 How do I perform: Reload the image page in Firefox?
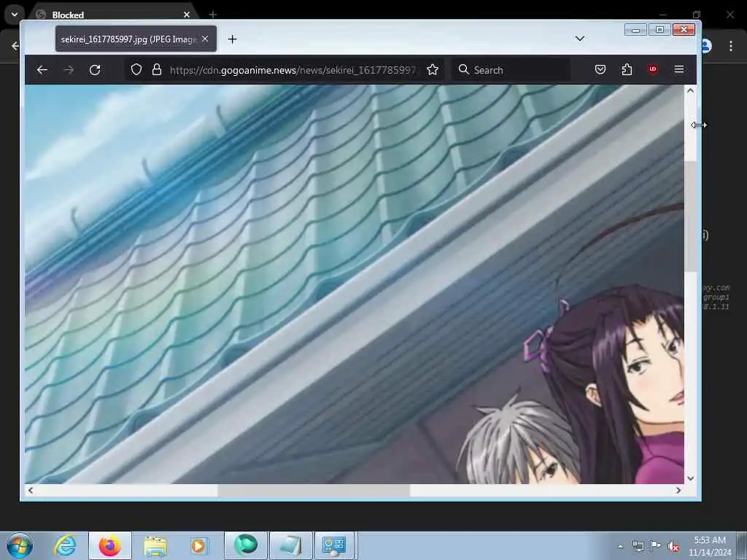95,70
